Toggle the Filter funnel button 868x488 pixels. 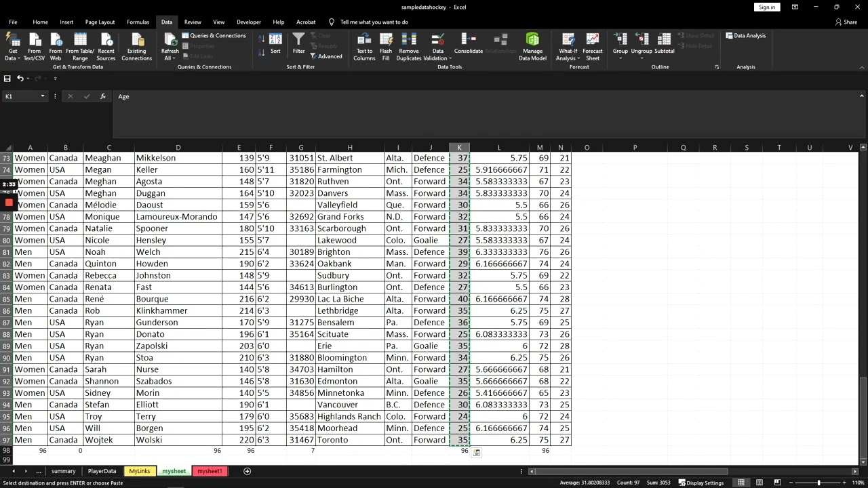298,43
